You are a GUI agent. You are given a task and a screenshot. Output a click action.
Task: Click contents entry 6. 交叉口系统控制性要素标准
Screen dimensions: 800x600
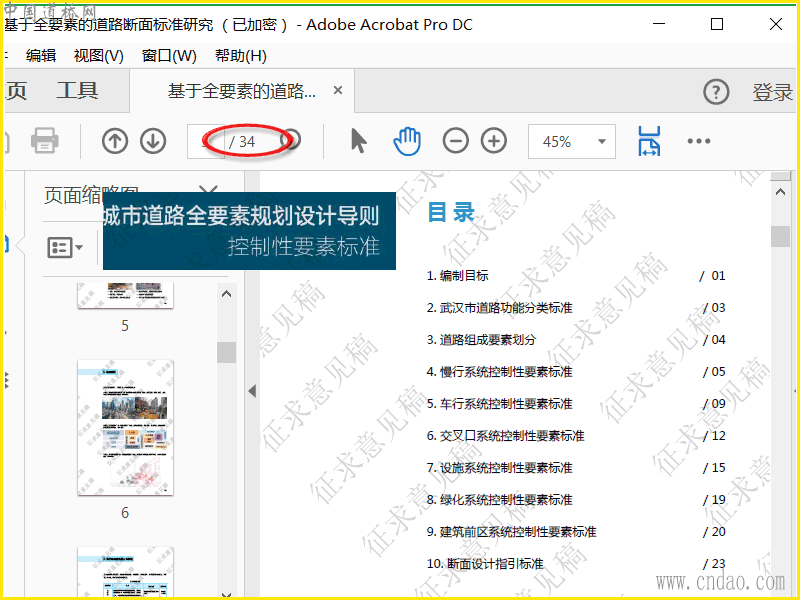[x=506, y=436]
